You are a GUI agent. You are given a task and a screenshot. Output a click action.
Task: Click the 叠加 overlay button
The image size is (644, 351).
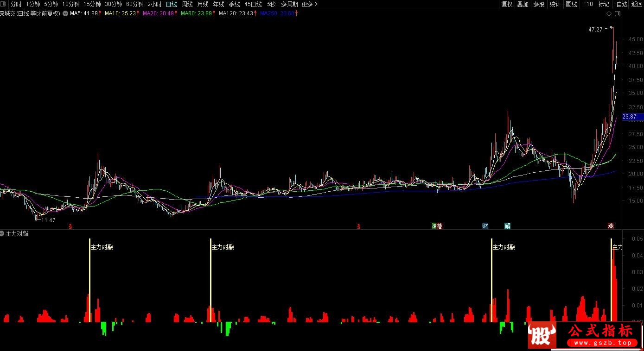coord(523,4)
